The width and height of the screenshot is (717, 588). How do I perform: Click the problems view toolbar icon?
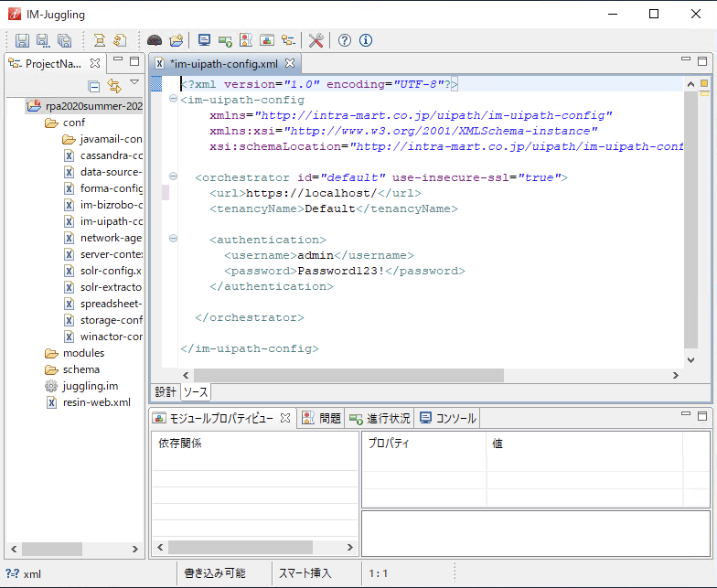246,40
